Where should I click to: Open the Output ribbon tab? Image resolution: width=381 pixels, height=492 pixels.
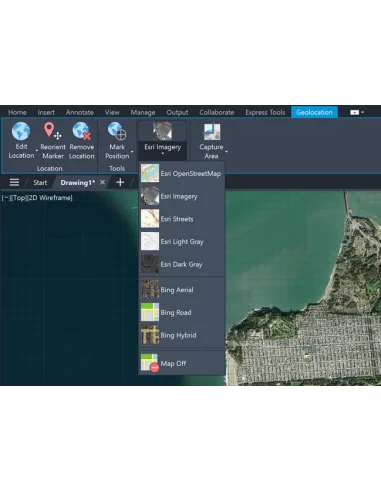[177, 112]
